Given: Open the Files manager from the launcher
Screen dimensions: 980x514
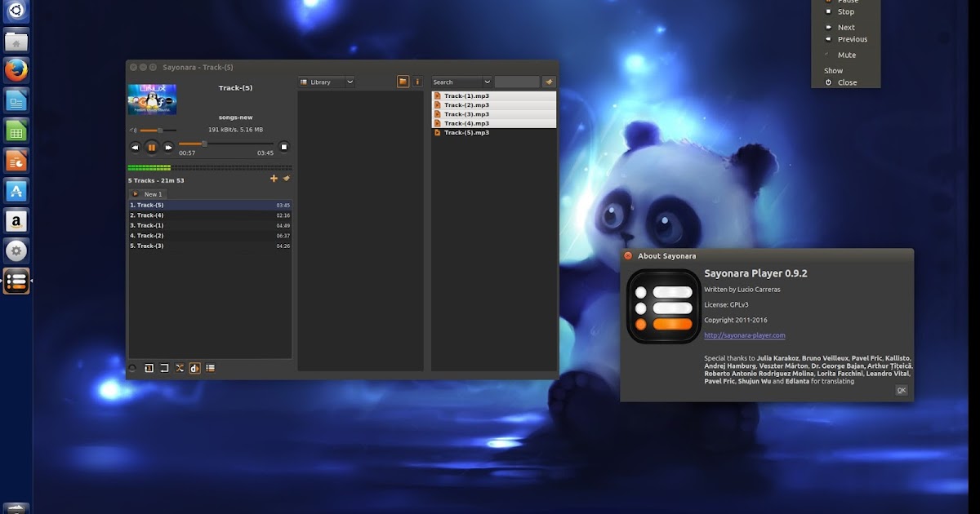Looking at the screenshot, I should pyautogui.click(x=16, y=41).
